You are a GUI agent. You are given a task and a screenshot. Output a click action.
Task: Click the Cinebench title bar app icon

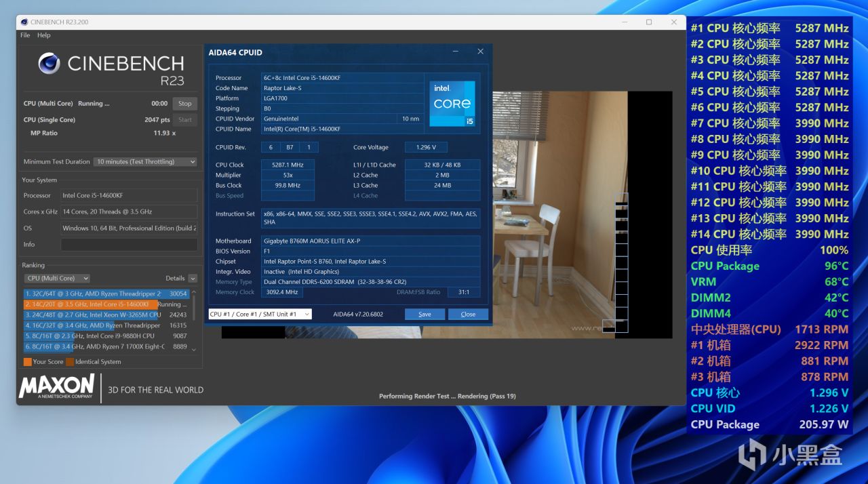click(24, 22)
